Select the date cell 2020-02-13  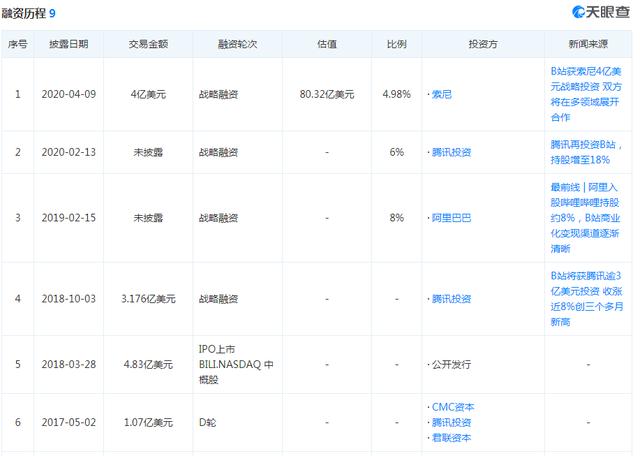click(69, 153)
